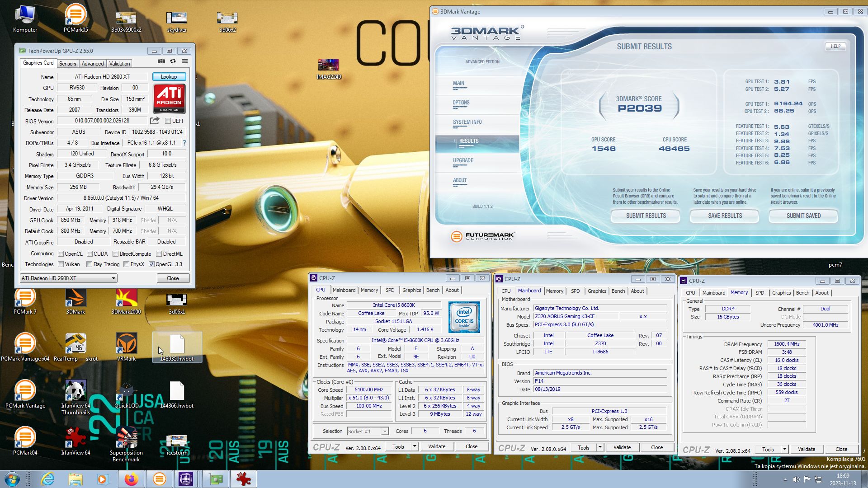Open IrfanView 64 Thumbnails shortcut
This screenshot has height=488, width=868.
click(75, 398)
